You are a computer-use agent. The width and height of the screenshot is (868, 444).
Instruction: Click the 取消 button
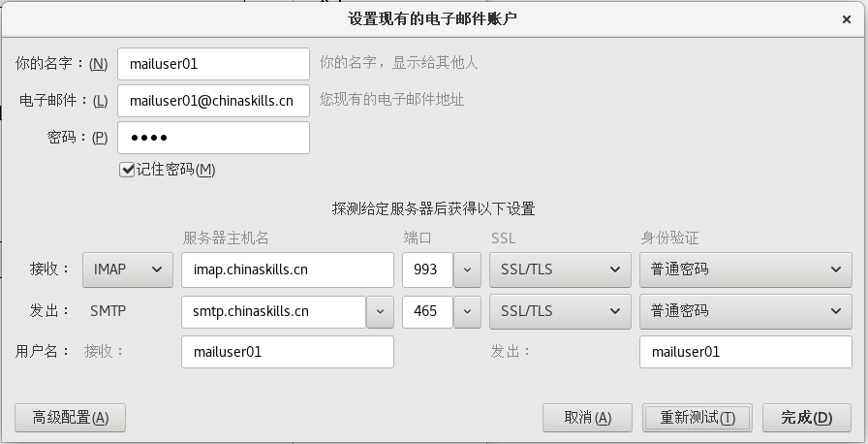(x=587, y=418)
